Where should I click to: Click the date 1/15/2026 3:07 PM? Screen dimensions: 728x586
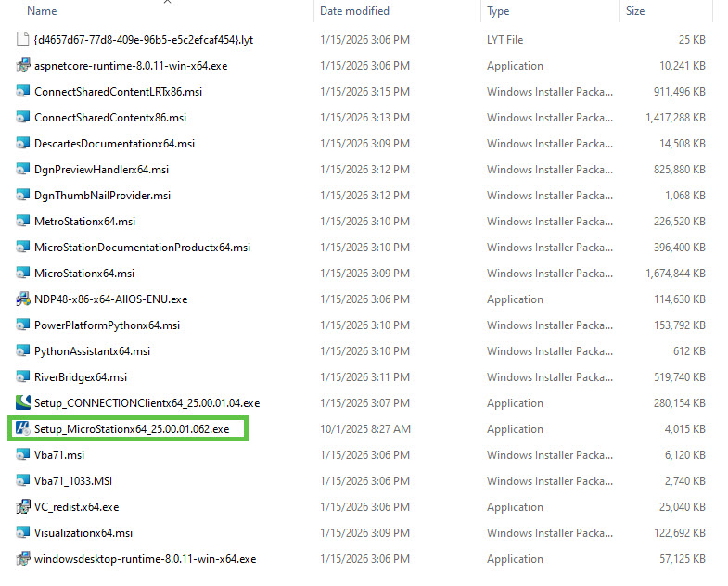[365, 403]
